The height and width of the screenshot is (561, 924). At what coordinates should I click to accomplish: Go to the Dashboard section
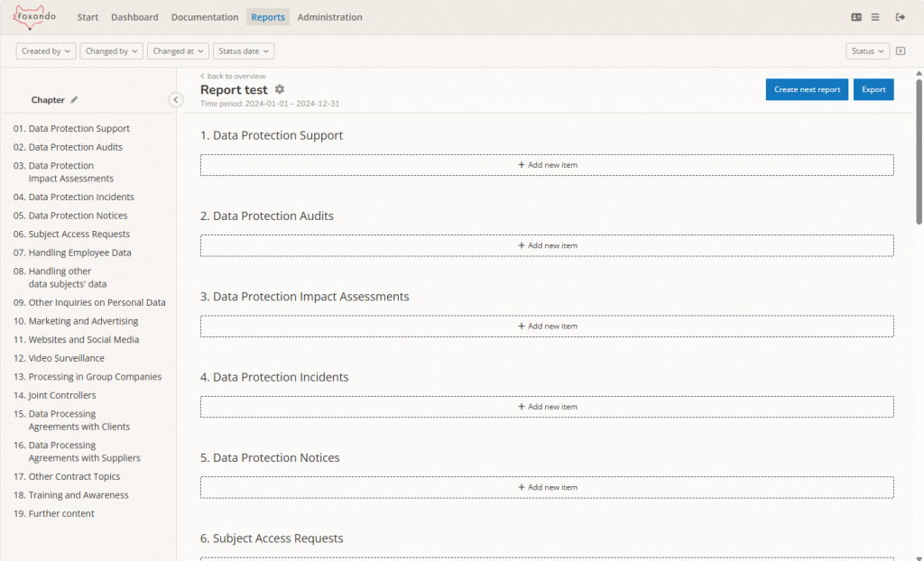point(134,16)
